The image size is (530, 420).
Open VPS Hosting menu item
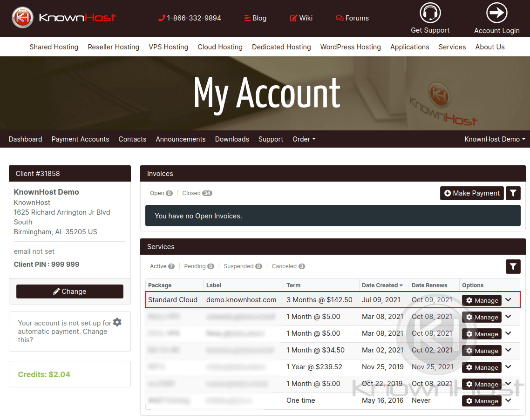(x=168, y=47)
